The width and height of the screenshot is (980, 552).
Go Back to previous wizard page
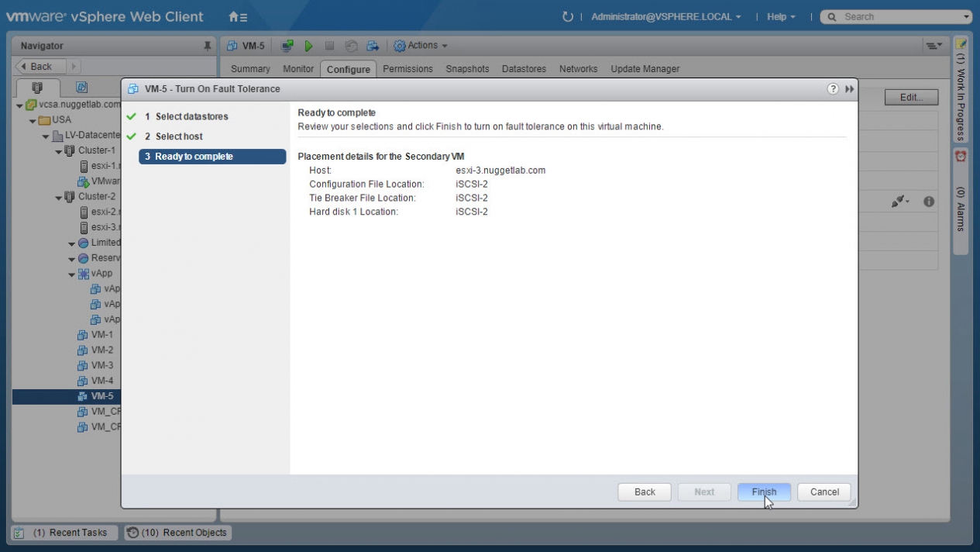(645, 492)
